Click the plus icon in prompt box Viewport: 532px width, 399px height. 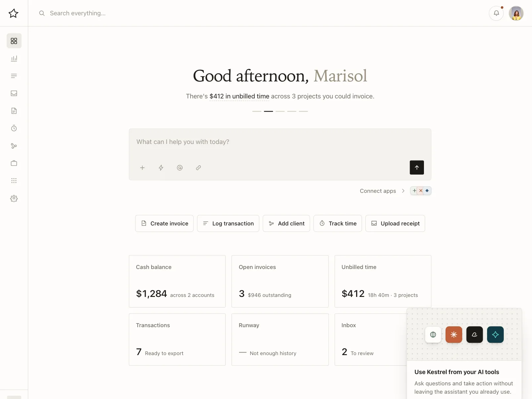tap(142, 168)
